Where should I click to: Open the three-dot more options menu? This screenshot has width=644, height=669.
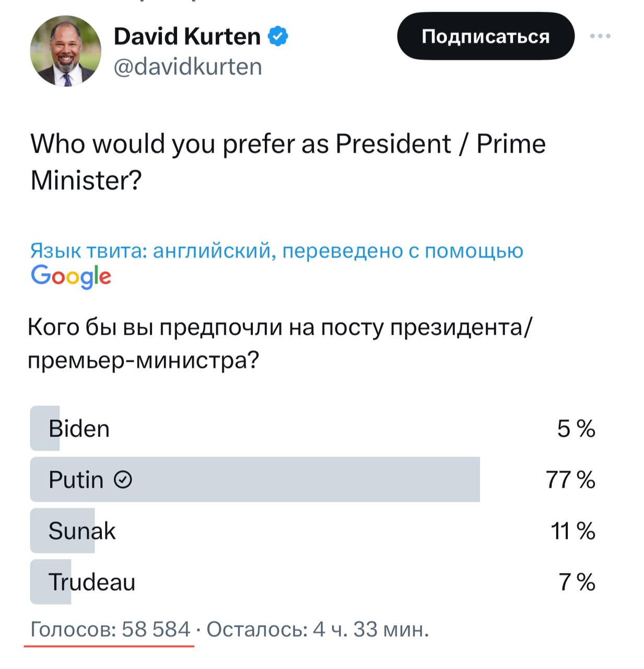pyautogui.click(x=600, y=36)
